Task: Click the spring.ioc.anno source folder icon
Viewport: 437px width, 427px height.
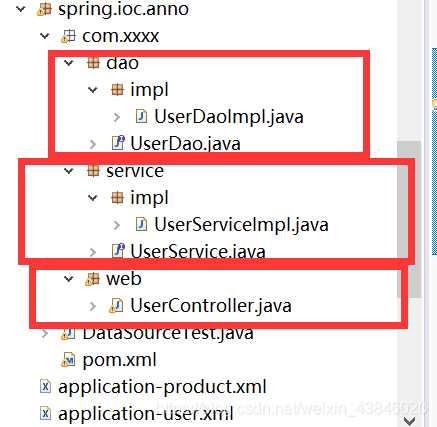Action: pyautogui.click(x=45, y=9)
